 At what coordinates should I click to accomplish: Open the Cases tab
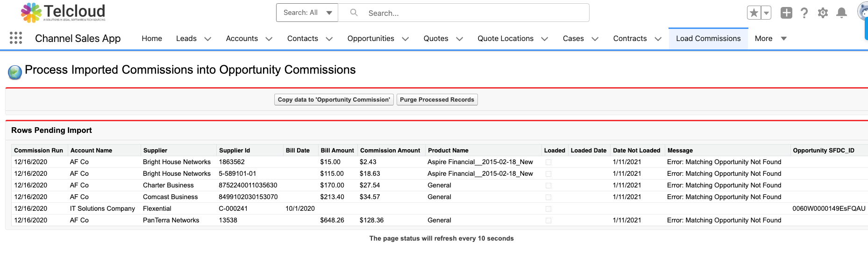coord(573,38)
